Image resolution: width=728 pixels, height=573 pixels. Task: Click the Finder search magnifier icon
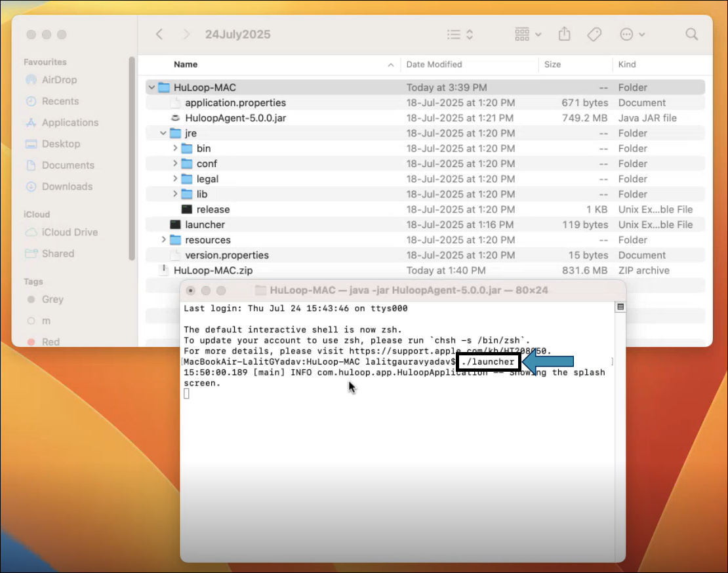691,34
